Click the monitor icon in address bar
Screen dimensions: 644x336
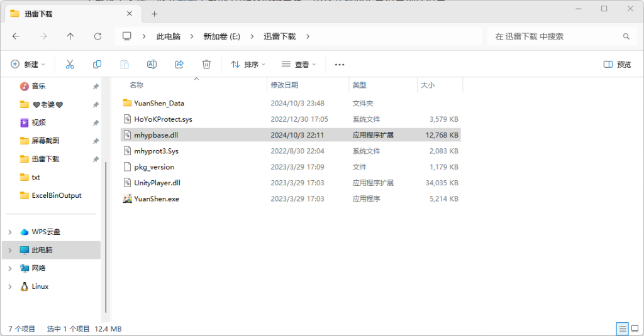[127, 36]
